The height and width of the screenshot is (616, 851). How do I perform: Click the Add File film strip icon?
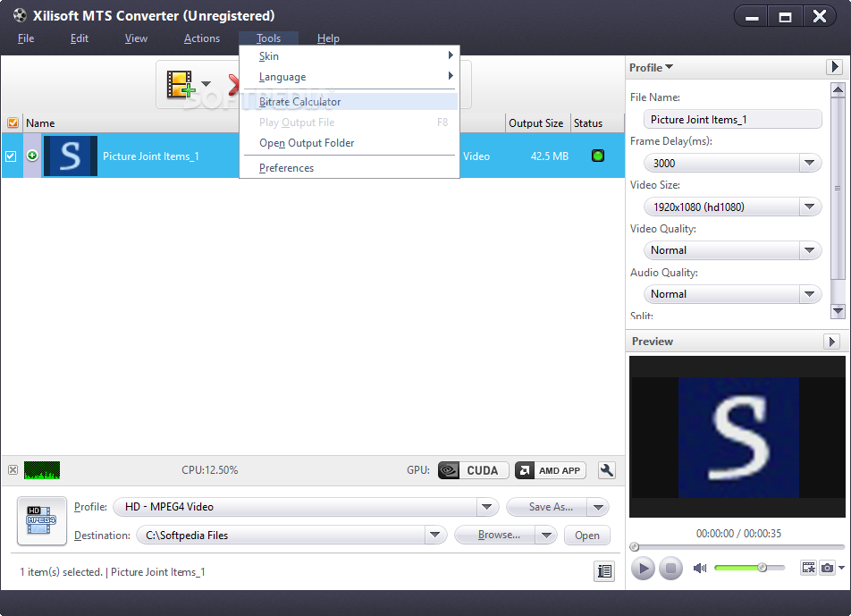[x=181, y=84]
